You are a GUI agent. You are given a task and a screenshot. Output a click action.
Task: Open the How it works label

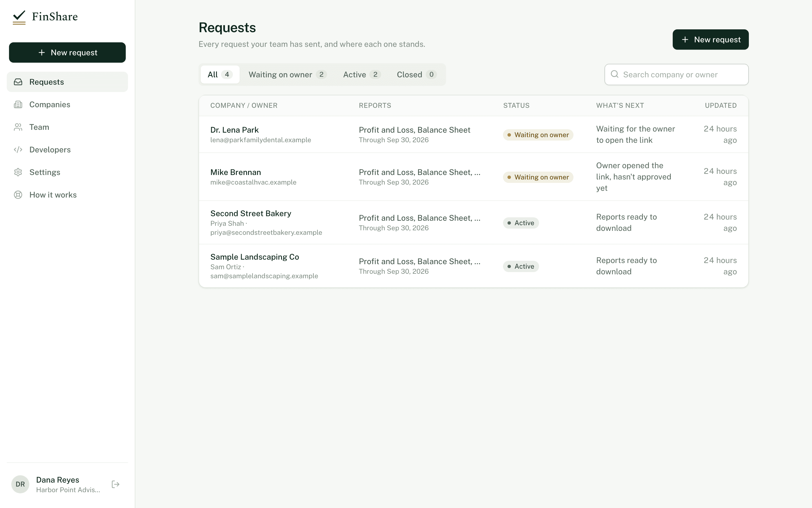pyautogui.click(x=53, y=195)
